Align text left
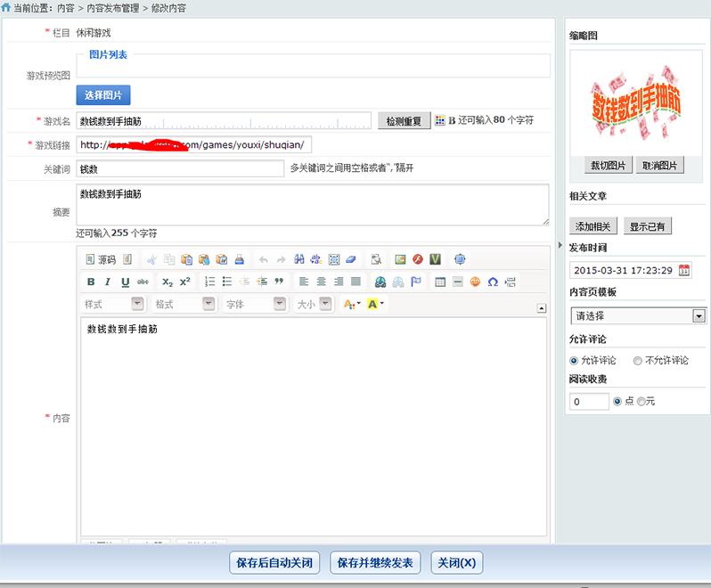This screenshot has width=711, height=588. pyautogui.click(x=304, y=282)
